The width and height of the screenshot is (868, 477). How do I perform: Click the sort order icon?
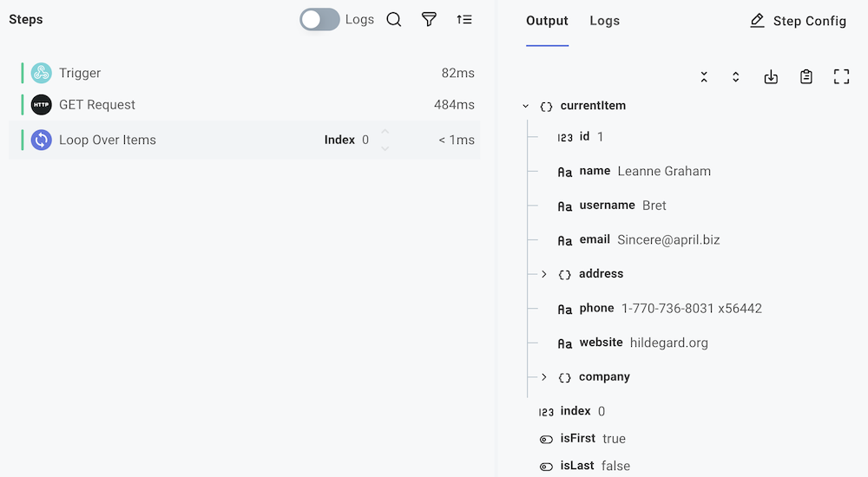(x=464, y=20)
